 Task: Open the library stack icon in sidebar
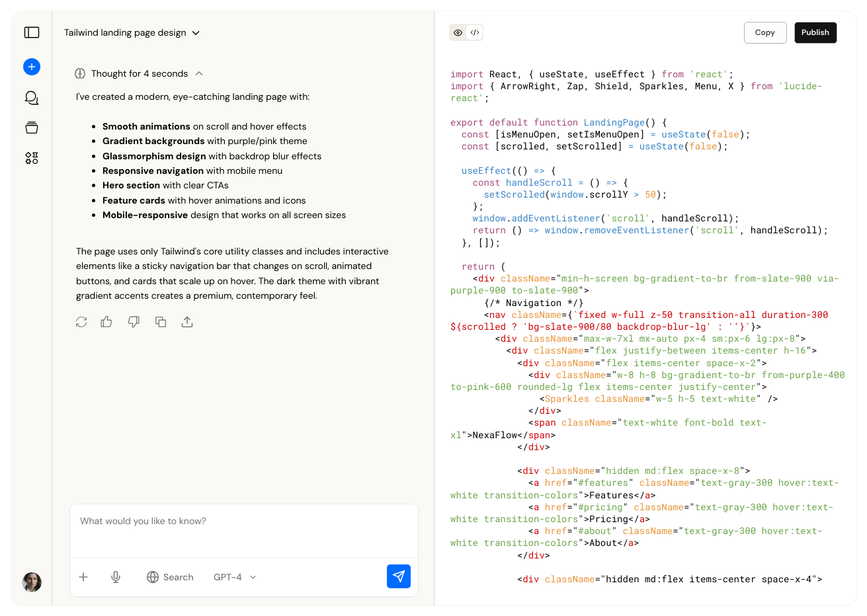[x=32, y=128]
